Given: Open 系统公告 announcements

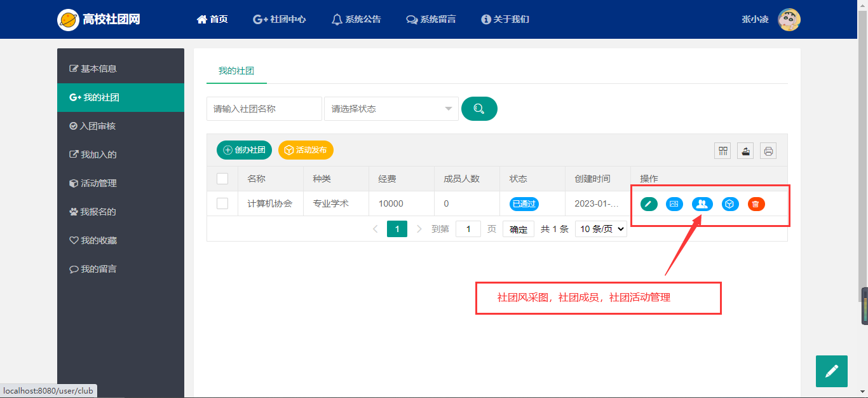Looking at the screenshot, I should [x=356, y=19].
